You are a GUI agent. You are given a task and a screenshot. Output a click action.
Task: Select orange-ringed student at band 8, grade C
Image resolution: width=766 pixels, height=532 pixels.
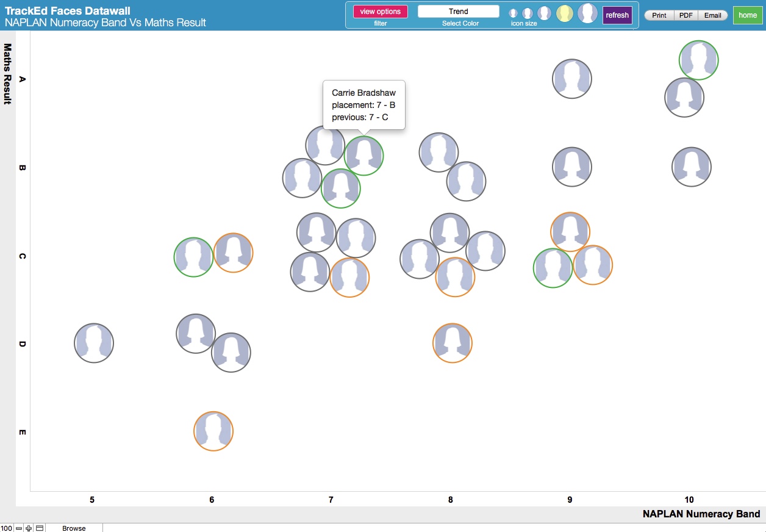[x=455, y=278]
